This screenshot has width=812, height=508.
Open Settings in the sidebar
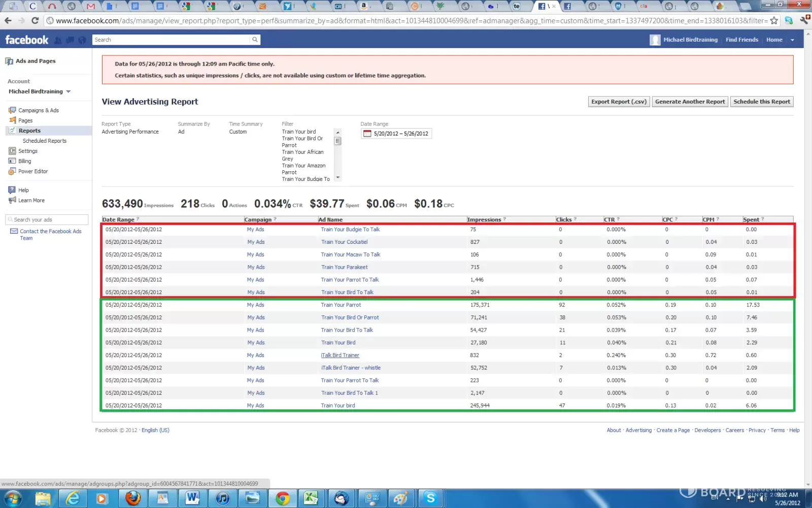28,151
